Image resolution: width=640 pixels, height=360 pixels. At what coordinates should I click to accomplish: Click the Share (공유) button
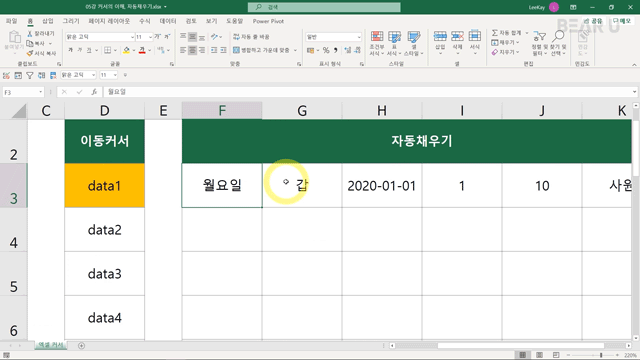(593, 21)
